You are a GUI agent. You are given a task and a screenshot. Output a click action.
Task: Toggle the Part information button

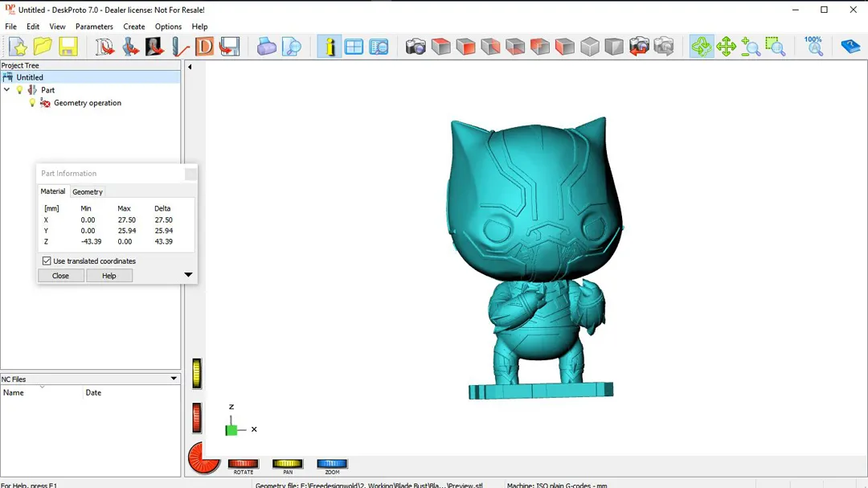(x=330, y=47)
